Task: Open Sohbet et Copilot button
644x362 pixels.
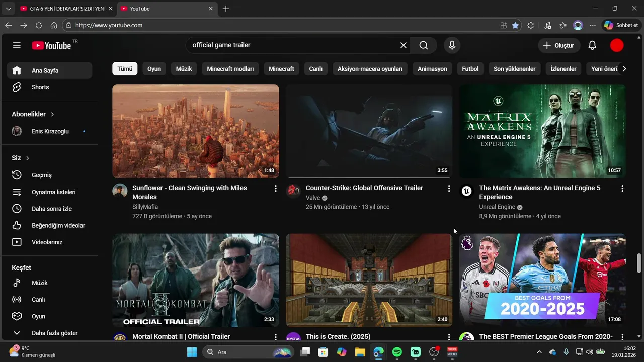Action: pos(621,25)
